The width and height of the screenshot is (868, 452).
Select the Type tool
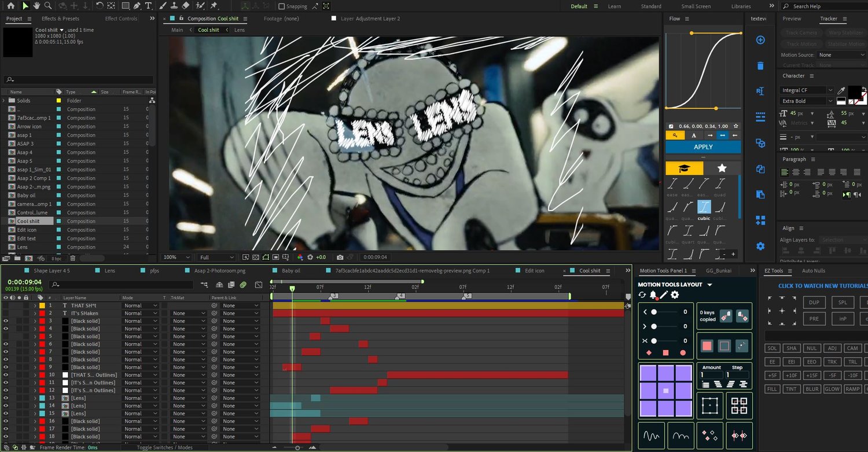149,6
